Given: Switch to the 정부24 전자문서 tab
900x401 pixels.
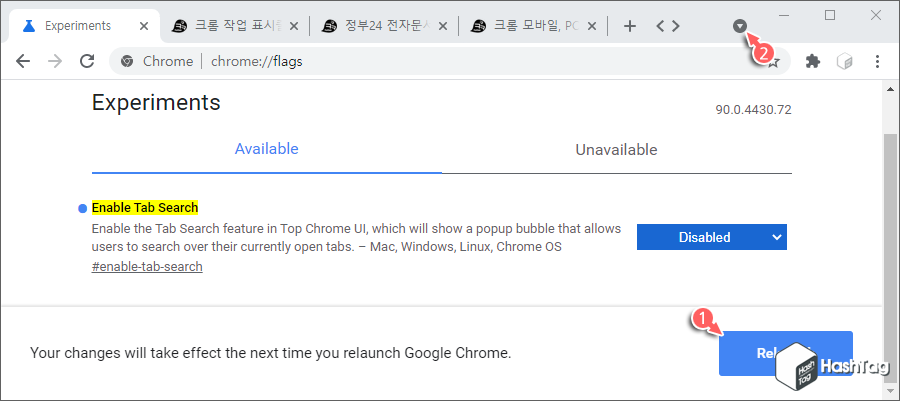Looking at the screenshot, I should [385, 26].
